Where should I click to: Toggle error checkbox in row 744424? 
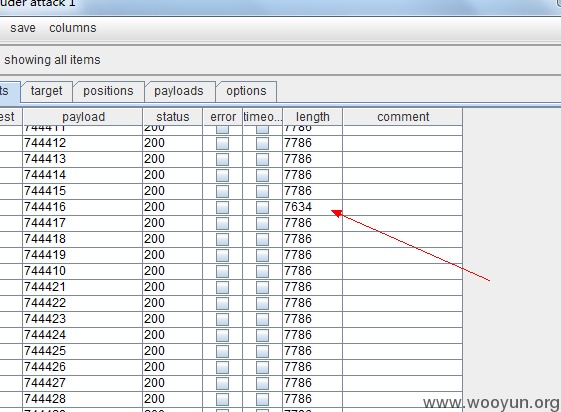point(223,335)
